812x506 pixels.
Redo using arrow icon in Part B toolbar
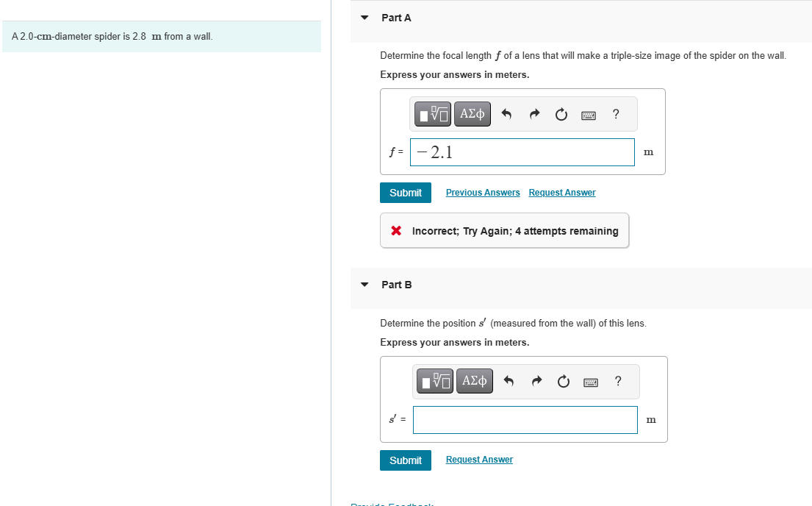pos(536,381)
